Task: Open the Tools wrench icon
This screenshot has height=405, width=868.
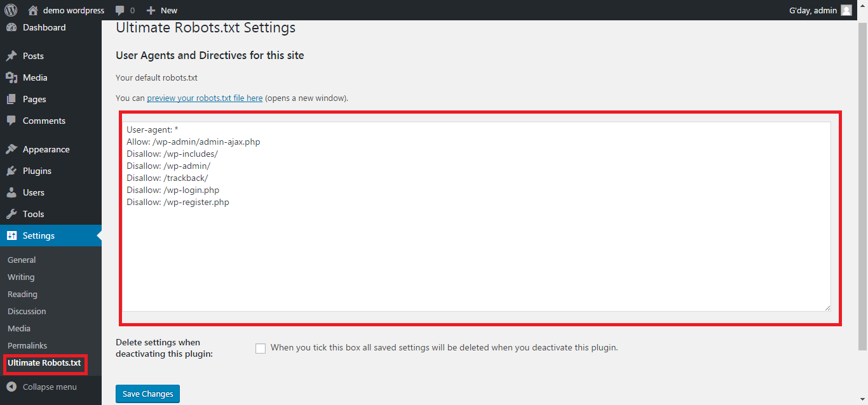Action: [x=11, y=214]
